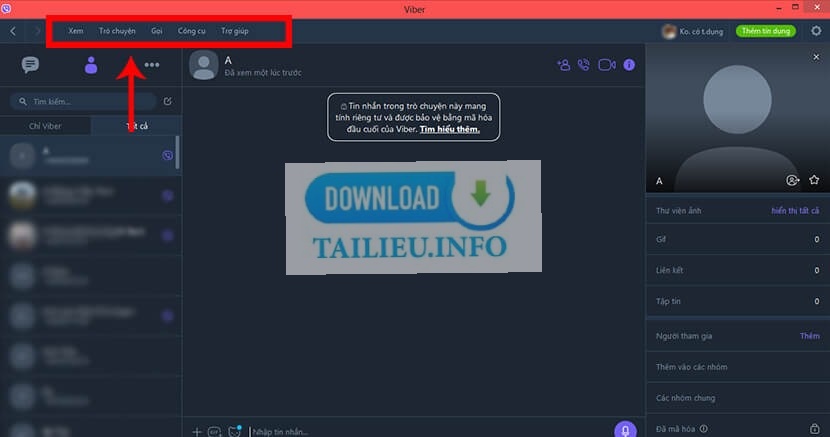The height and width of the screenshot is (437, 830).
Task: Click the Viber logo in title bar
Action: coord(6,8)
